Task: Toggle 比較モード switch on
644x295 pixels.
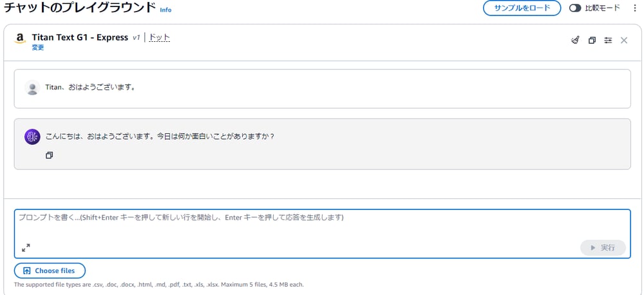Action: click(575, 8)
